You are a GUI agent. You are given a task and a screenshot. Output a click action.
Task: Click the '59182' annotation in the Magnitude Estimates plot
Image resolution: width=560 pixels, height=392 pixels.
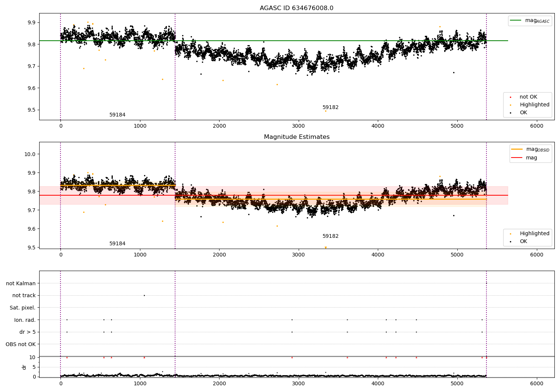tap(330, 236)
